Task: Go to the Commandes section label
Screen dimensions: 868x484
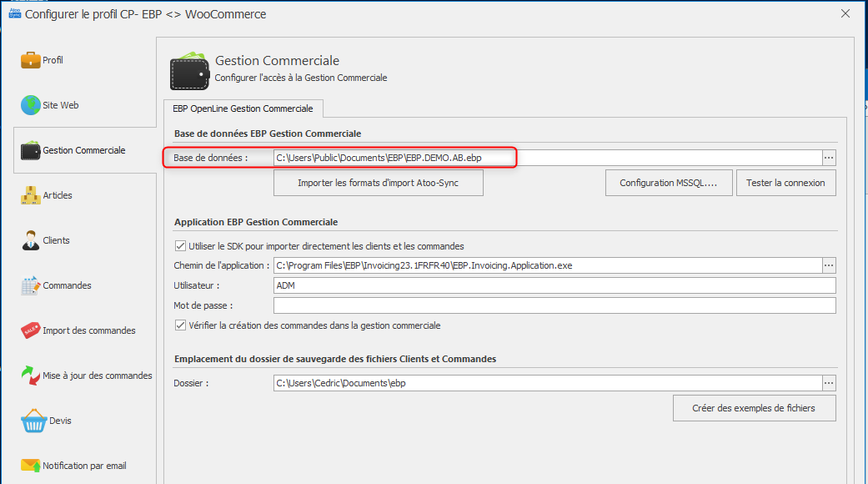Action: [67, 285]
